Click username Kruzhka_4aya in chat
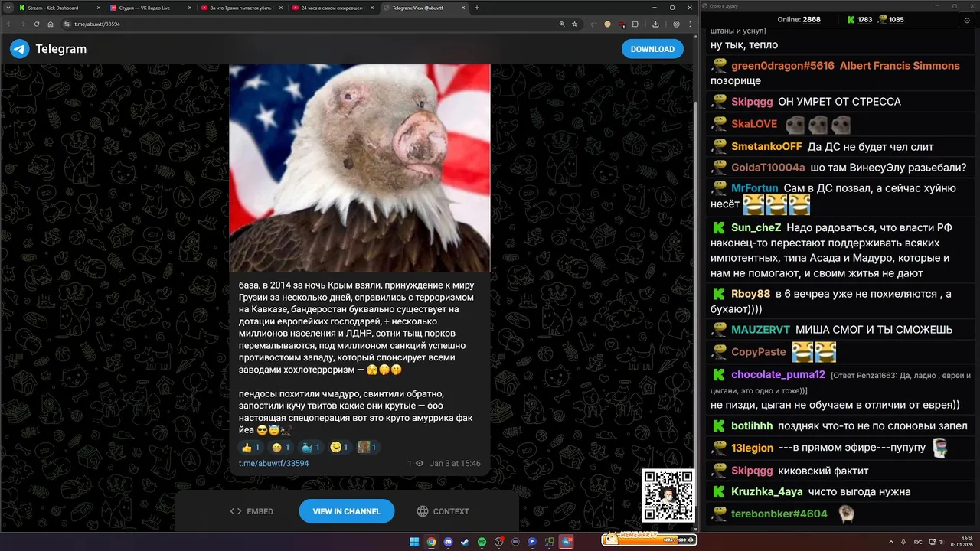The width and height of the screenshot is (980, 551). (768, 492)
